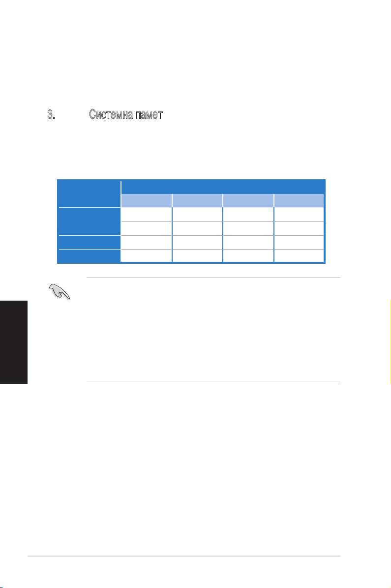Click last white cell in bottom table row

[x=299, y=256]
